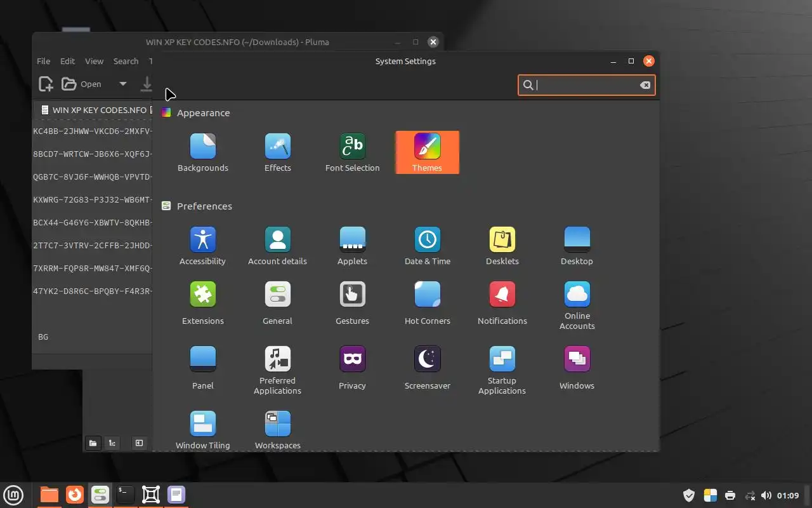Click the System Settings search field
Image resolution: width=812 pixels, height=508 pixels.
pos(586,85)
